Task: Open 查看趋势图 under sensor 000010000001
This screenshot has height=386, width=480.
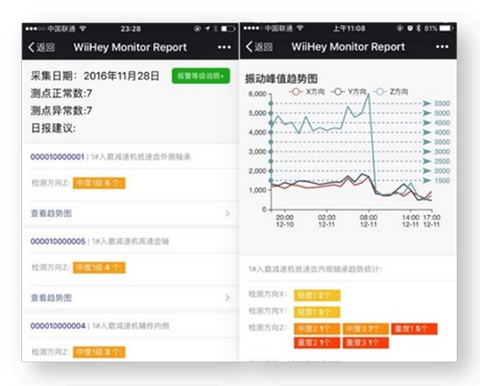Action: (x=51, y=213)
